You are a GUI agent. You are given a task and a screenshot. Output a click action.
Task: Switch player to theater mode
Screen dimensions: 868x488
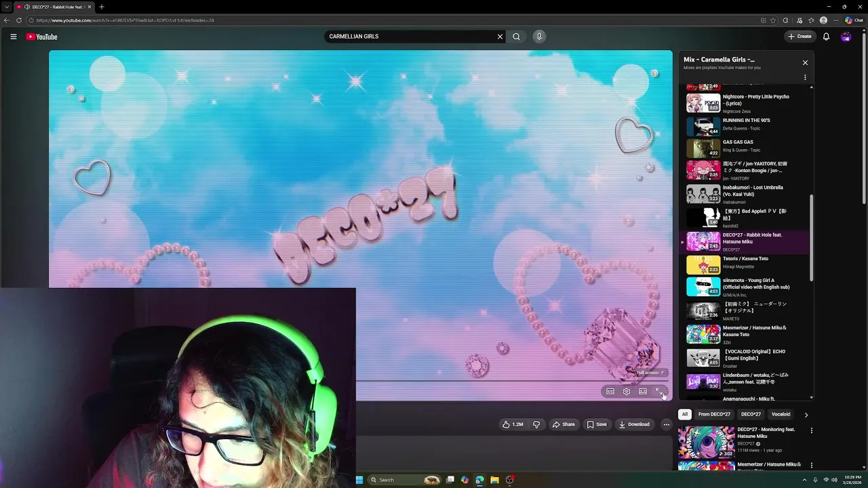(x=642, y=391)
